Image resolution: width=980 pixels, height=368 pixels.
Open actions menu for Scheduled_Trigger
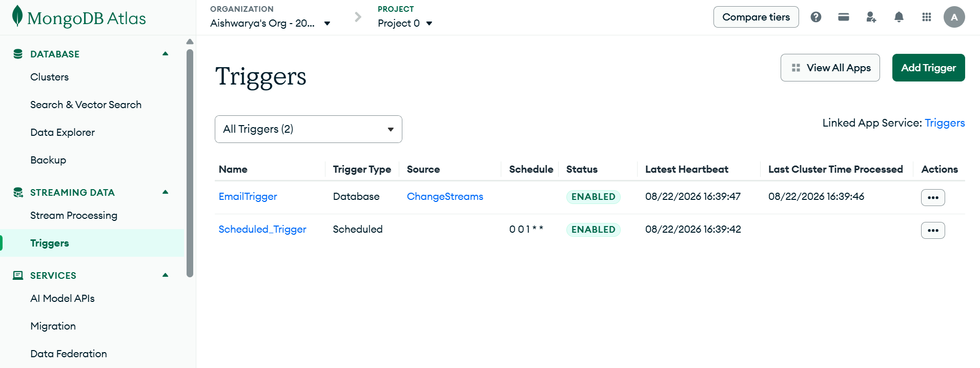click(x=933, y=230)
